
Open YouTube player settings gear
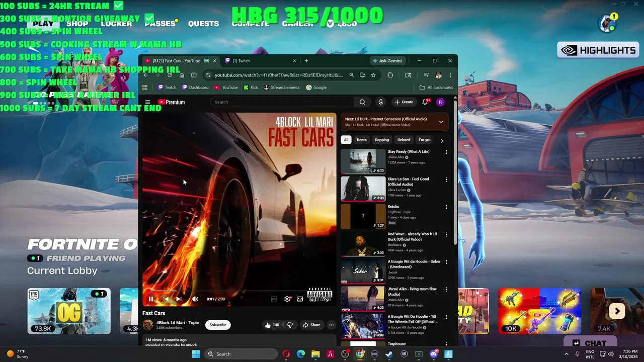pos(287,299)
